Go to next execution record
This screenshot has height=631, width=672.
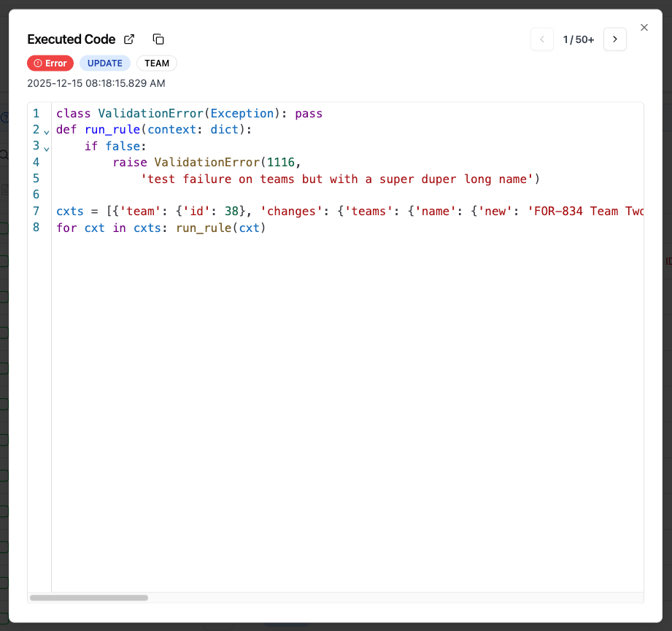click(x=614, y=39)
